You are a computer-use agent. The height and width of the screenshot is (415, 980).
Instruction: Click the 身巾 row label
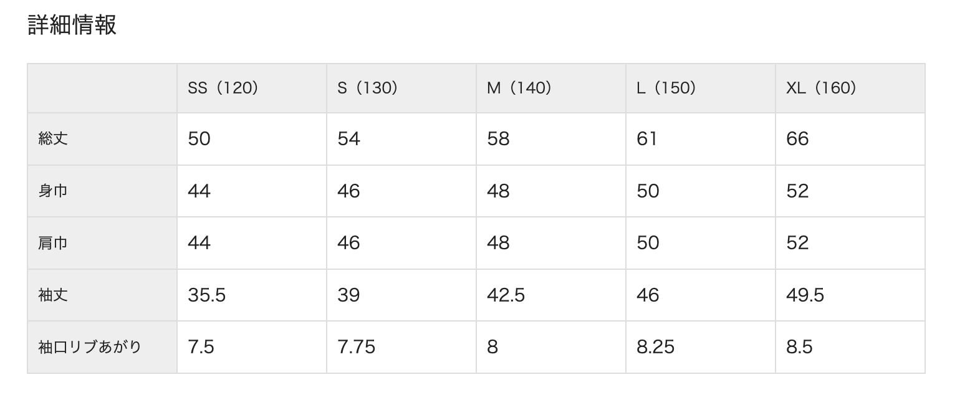click(x=53, y=191)
